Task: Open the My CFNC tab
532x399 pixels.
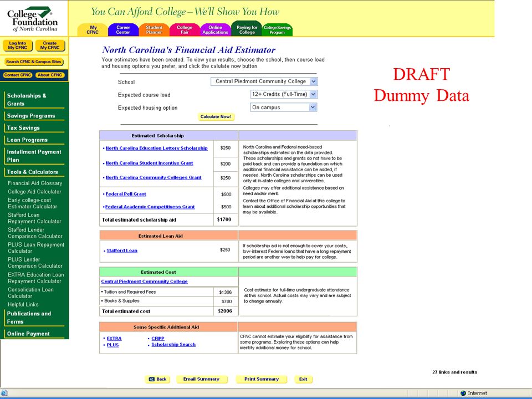Action: point(93,30)
